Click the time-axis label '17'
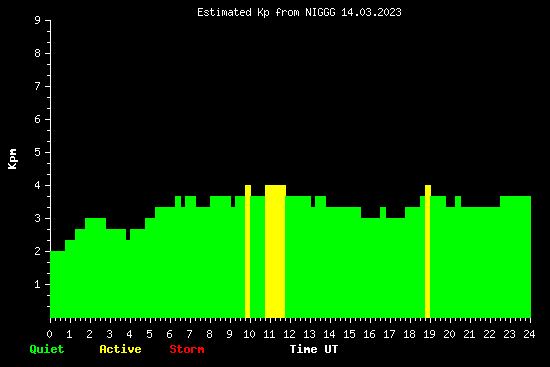The height and width of the screenshot is (367, 550). (389, 334)
